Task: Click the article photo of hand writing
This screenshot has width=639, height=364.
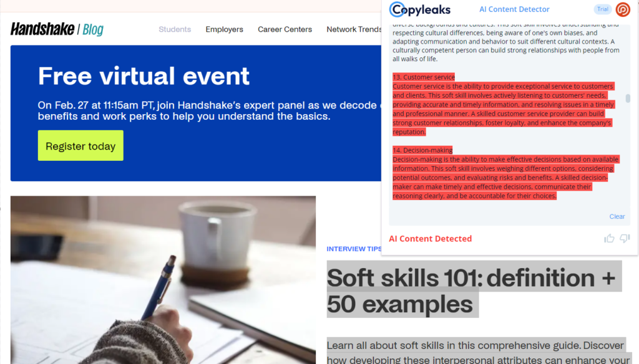Action: click(163, 280)
